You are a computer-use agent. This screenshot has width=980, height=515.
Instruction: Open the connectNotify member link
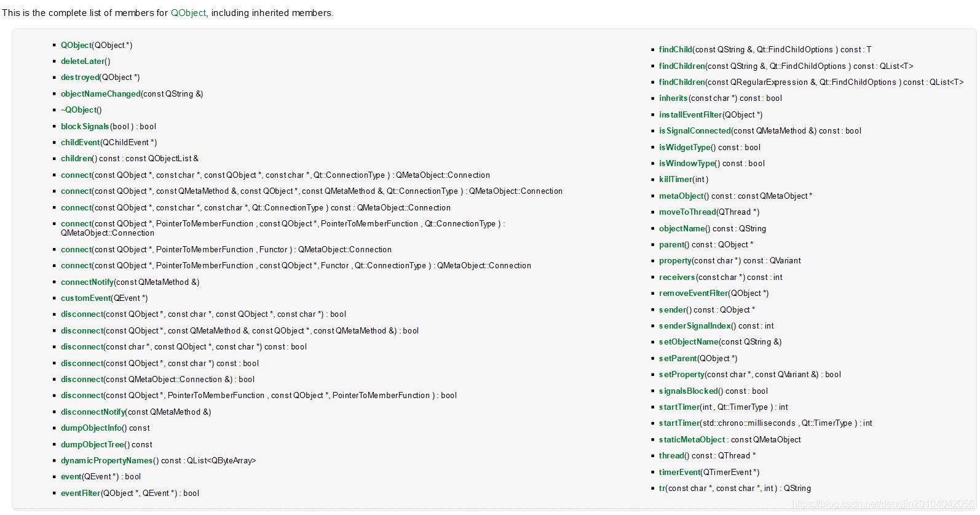tap(87, 282)
